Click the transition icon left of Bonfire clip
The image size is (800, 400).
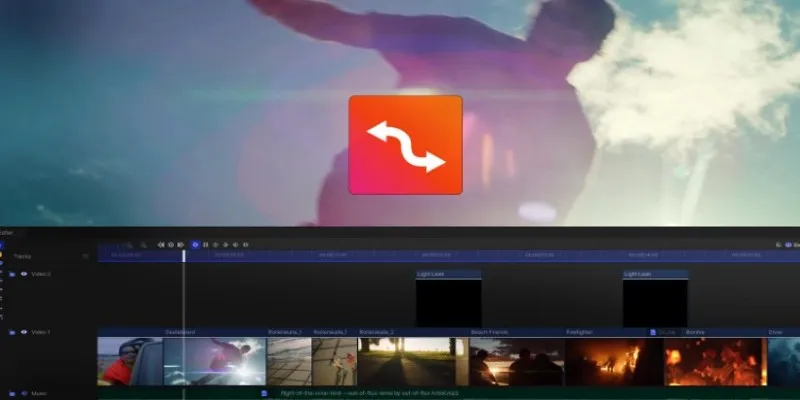(653, 332)
